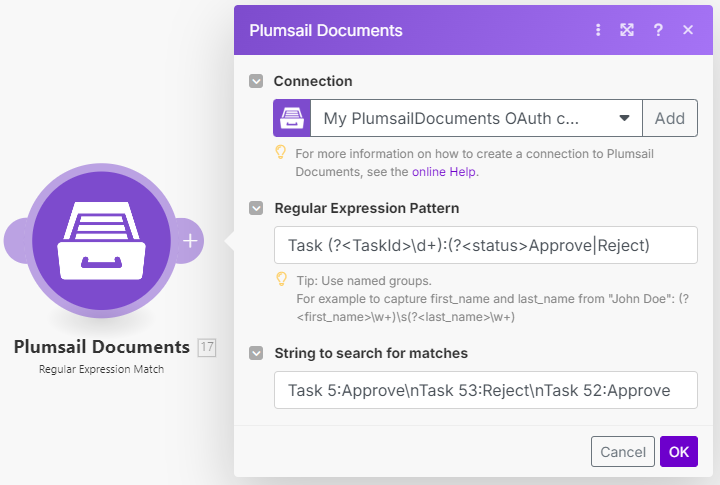720x485 pixels.
Task: Confirm with the OK button
Action: [x=679, y=451]
